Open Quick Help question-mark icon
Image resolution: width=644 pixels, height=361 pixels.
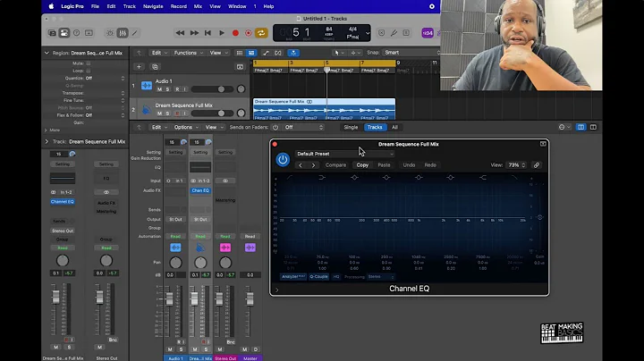tap(76, 33)
